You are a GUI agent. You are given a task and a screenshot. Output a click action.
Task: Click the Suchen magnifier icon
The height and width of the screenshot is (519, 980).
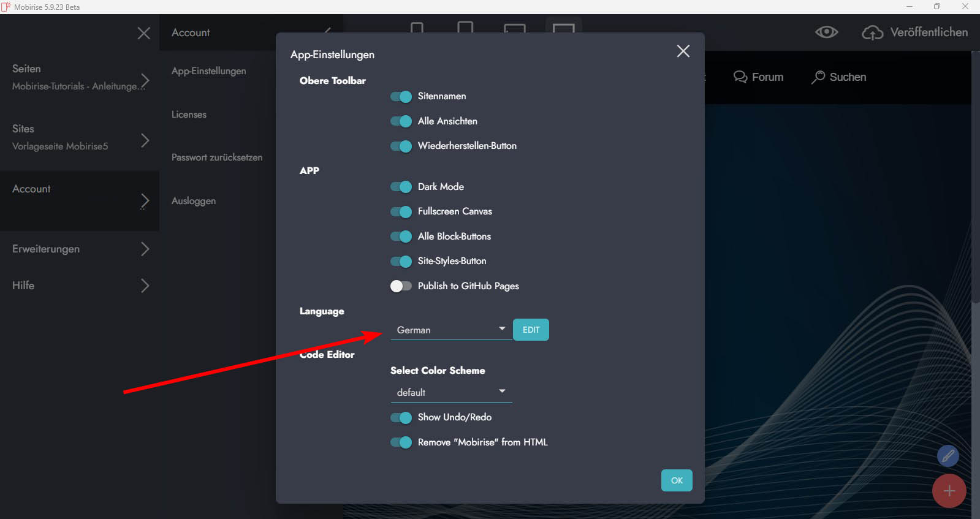point(818,77)
